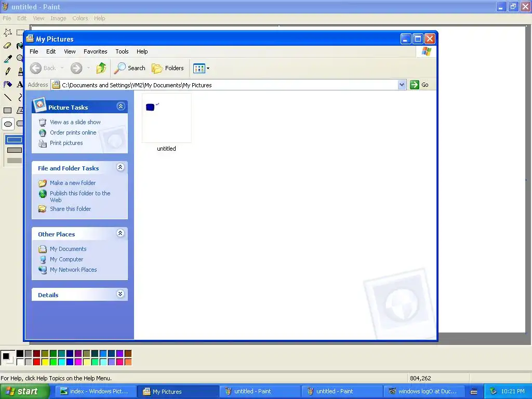Open My Network Places link

point(73,270)
